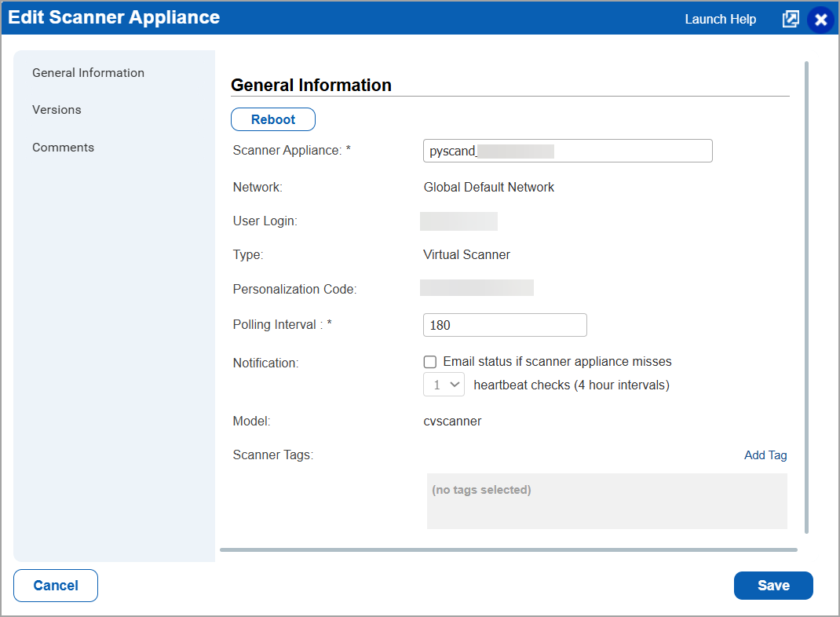Select the Global Default Network text

488,188
